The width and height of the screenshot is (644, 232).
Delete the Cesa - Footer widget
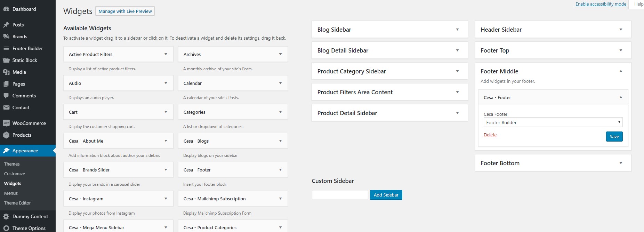(490, 135)
